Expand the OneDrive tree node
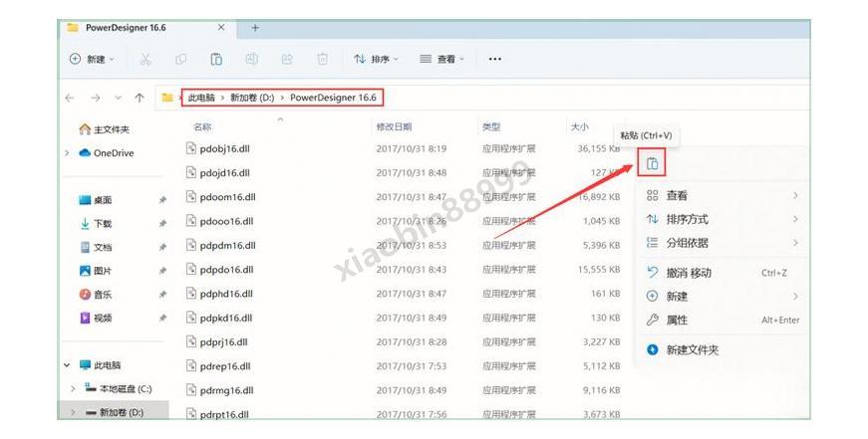Viewport: 868px width, 439px height. 68,153
